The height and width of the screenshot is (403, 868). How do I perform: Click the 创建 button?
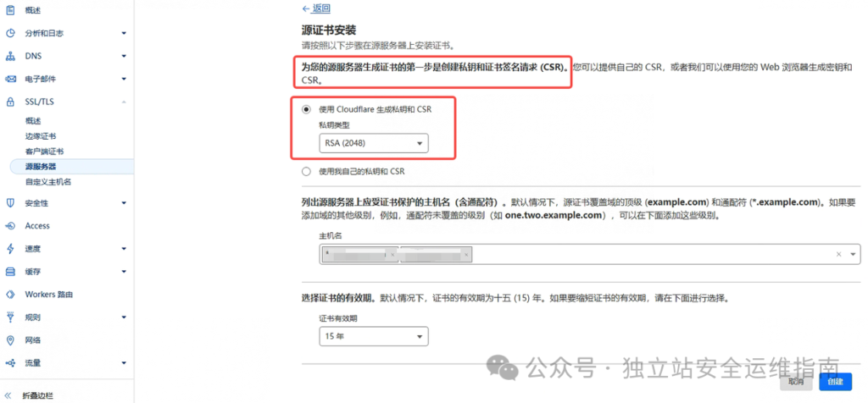point(835,382)
